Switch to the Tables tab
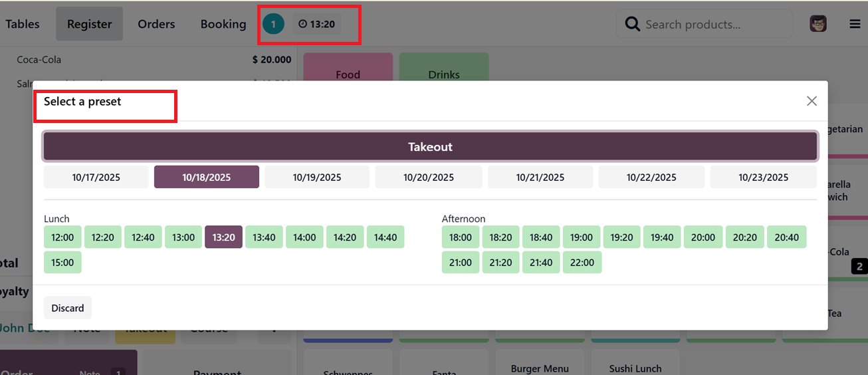 pos(23,24)
